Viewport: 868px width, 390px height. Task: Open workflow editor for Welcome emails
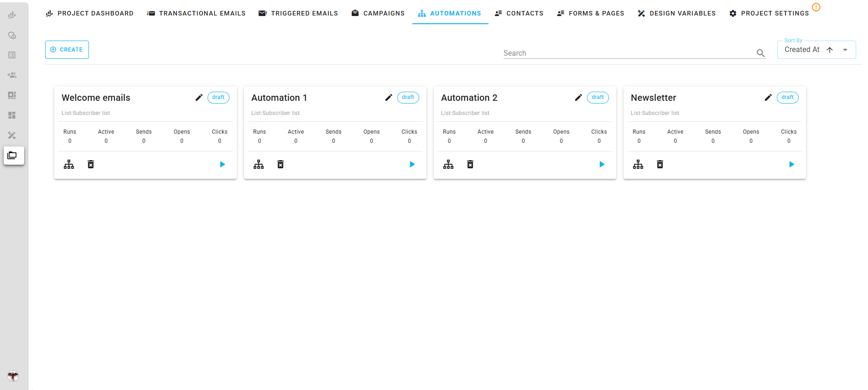[69, 164]
